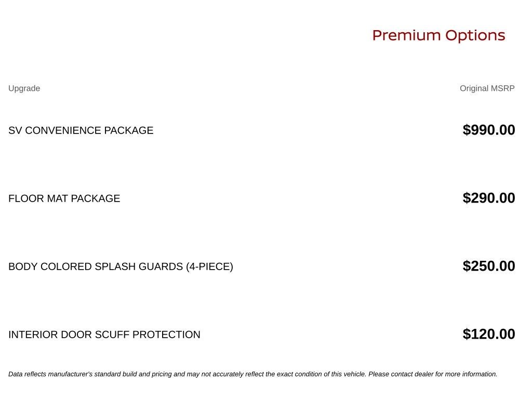Click the $290.00 price value

pyautogui.click(x=488, y=198)
